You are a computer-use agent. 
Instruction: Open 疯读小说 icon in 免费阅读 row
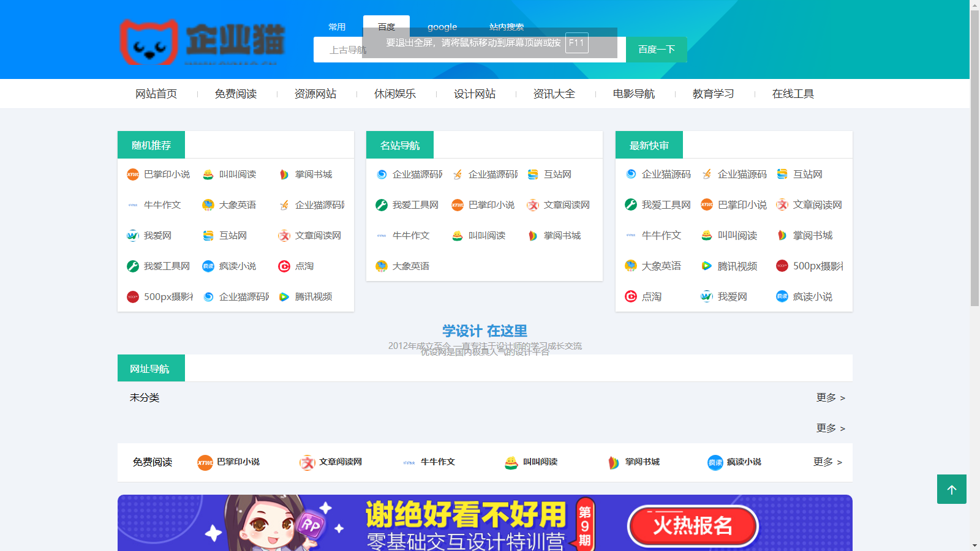click(715, 462)
